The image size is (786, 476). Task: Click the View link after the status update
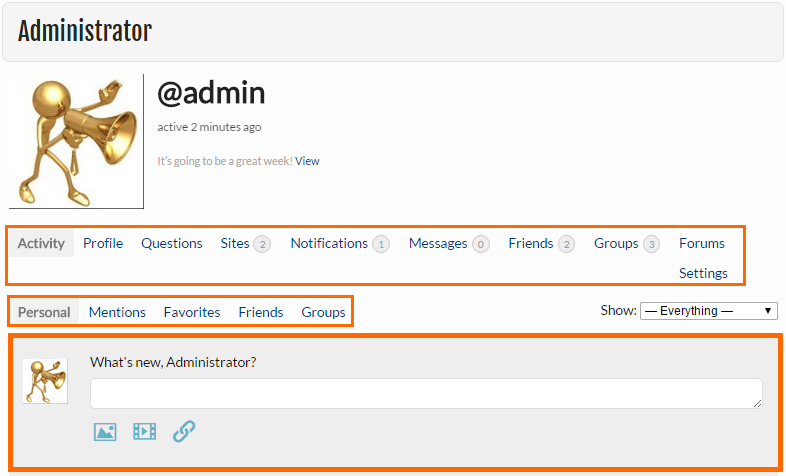[x=307, y=161]
